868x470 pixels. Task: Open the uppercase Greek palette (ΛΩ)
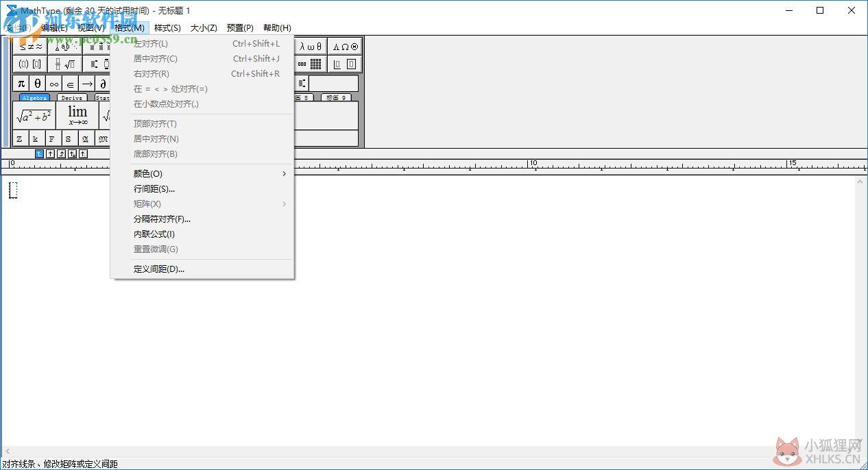345,47
